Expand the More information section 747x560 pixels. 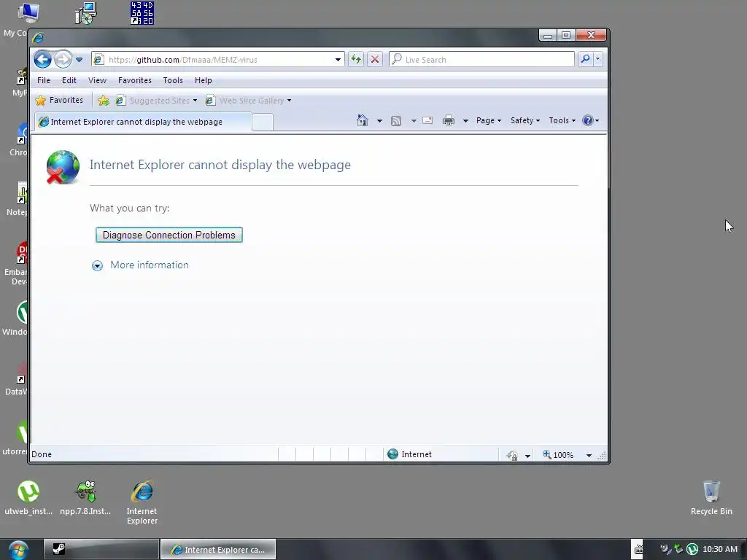[140, 265]
